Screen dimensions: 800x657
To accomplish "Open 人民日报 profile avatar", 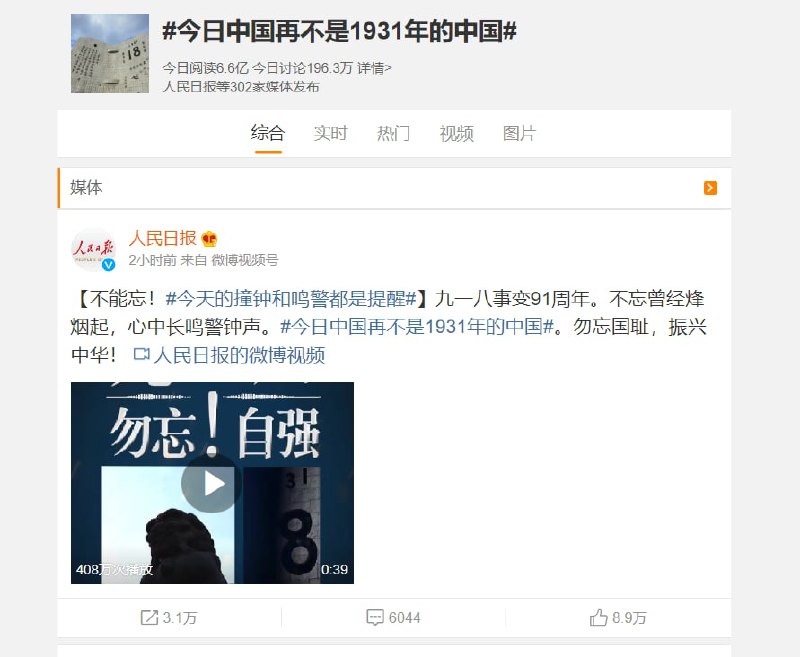I will point(93,249).
